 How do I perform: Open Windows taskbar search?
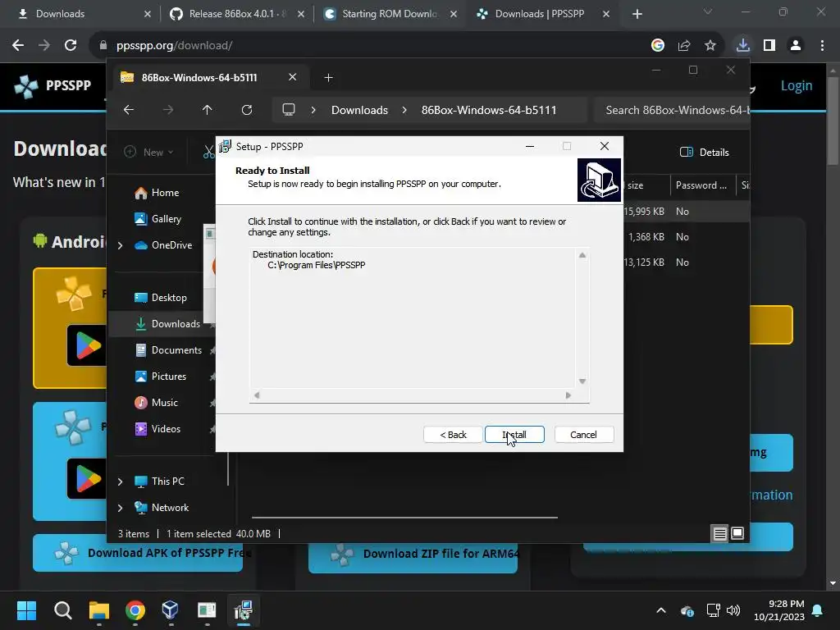point(62,610)
